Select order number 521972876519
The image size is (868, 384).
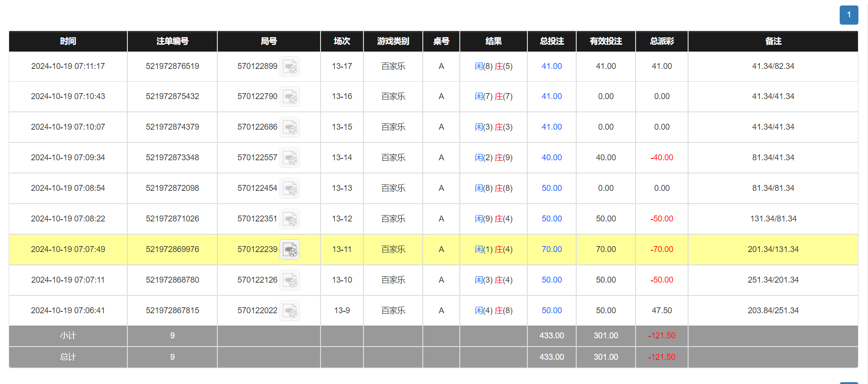(172, 66)
